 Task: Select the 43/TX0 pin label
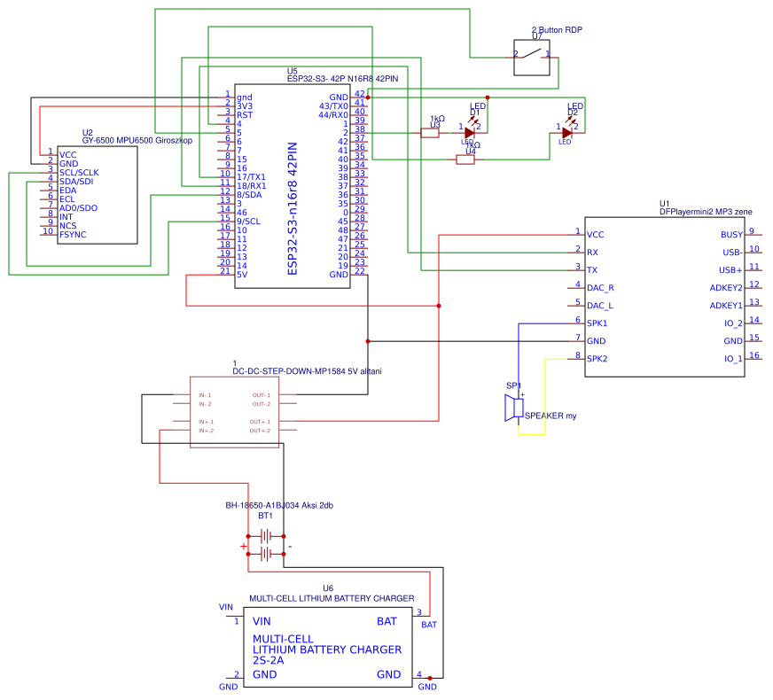coord(333,106)
